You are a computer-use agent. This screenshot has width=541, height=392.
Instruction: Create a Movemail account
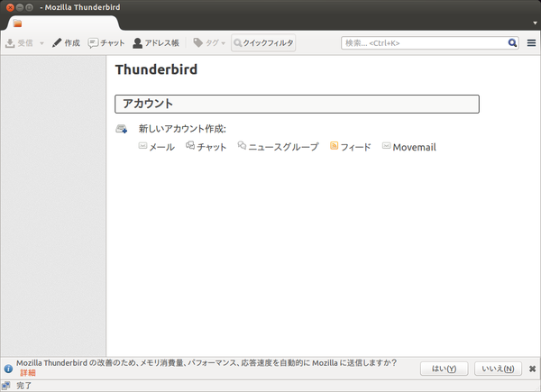coord(409,147)
